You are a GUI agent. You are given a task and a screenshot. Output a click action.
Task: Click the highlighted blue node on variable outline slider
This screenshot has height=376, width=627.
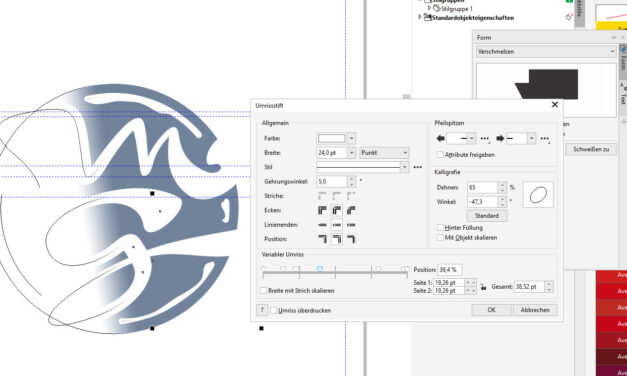(x=319, y=270)
